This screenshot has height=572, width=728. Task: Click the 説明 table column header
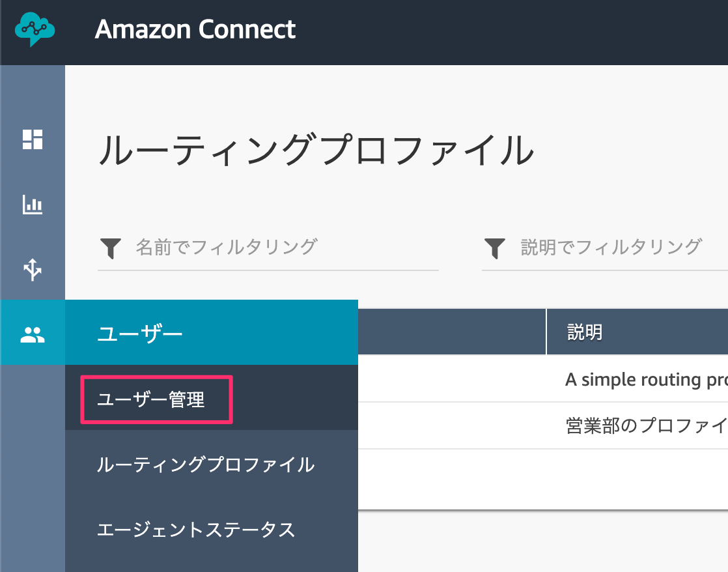637,332
